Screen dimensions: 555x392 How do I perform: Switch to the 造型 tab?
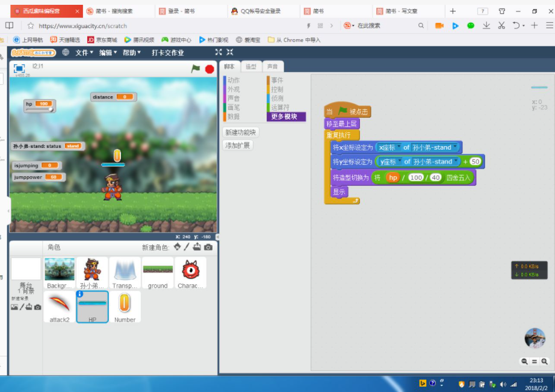[251, 67]
